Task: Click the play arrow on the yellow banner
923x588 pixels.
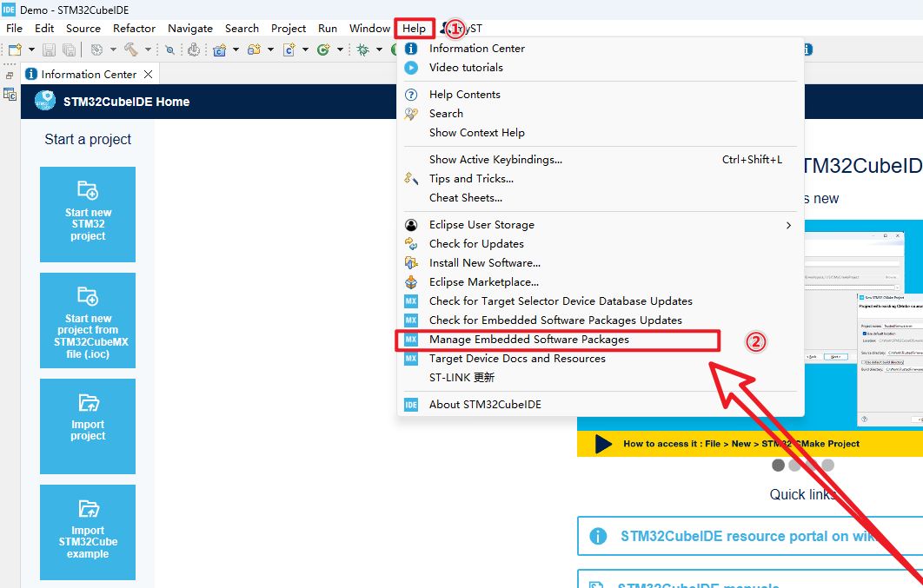Action: (x=603, y=444)
